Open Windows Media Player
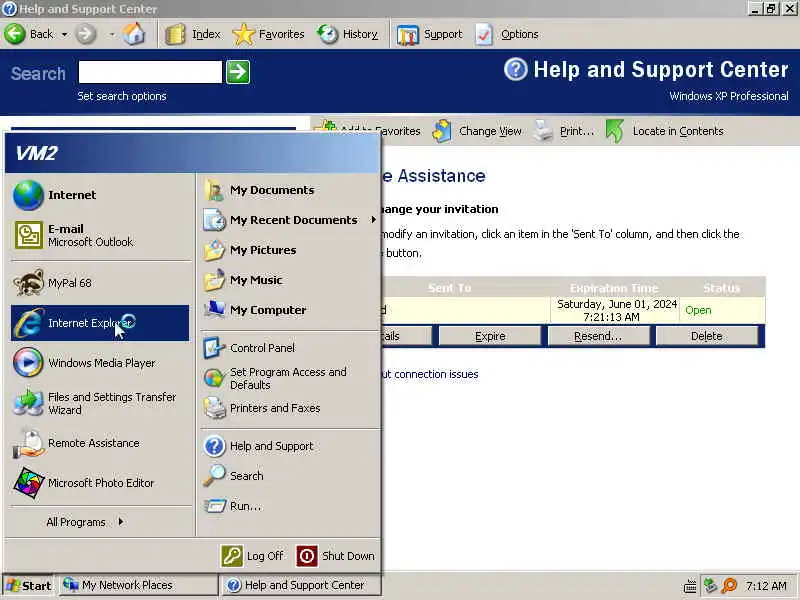 coord(100,363)
